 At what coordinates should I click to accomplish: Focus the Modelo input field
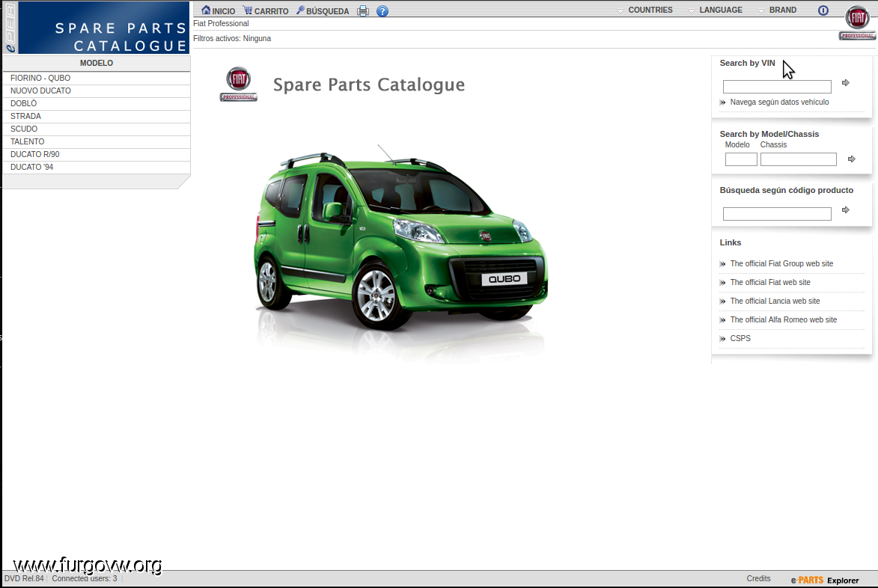tap(741, 159)
